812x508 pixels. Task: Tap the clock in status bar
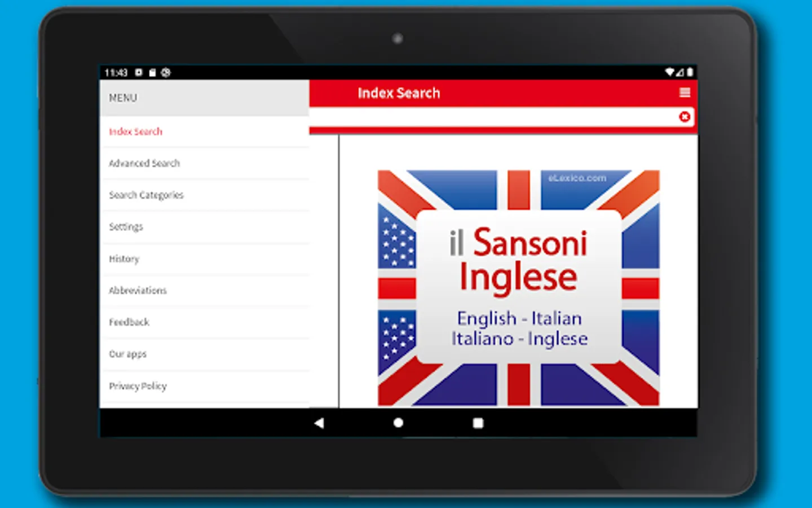click(x=116, y=73)
